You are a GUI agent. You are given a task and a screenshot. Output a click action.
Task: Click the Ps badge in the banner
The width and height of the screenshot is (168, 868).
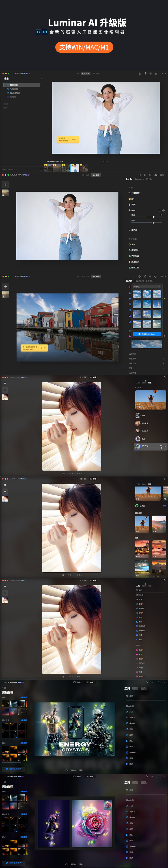point(45,32)
